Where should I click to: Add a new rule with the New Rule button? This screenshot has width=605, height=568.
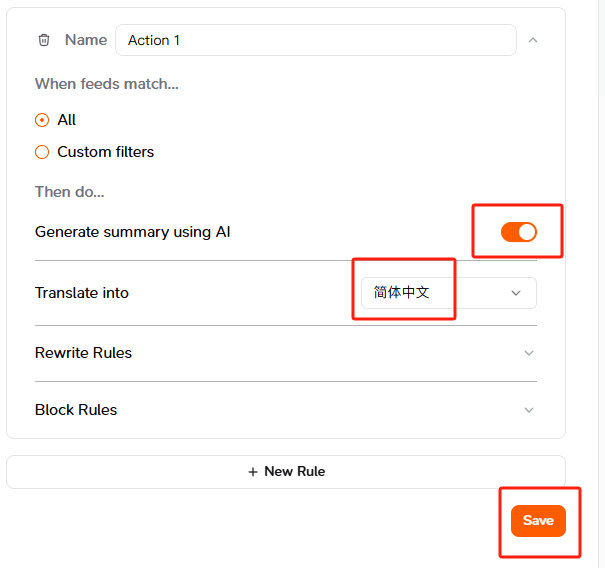(286, 472)
